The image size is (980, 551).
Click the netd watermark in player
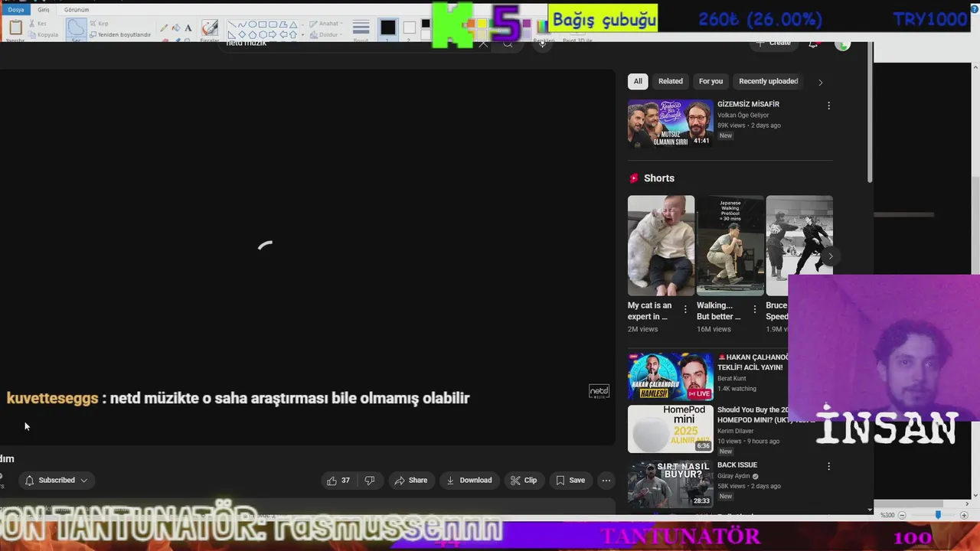tap(599, 392)
